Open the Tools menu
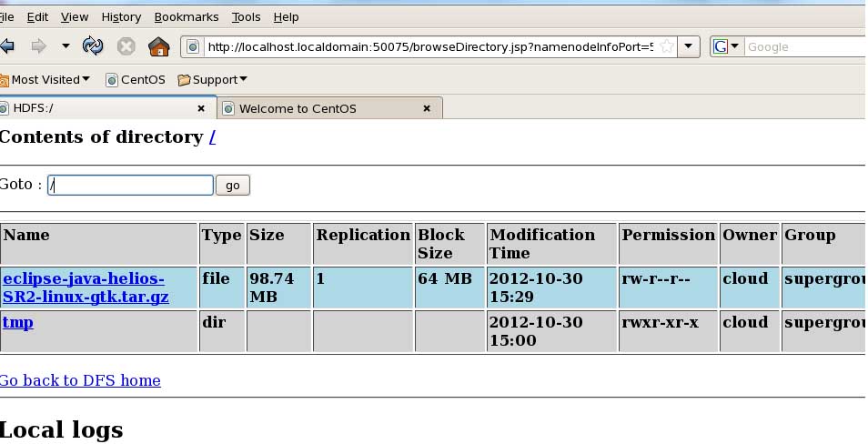Image resolution: width=868 pixels, height=444 pixels. (247, 17)
